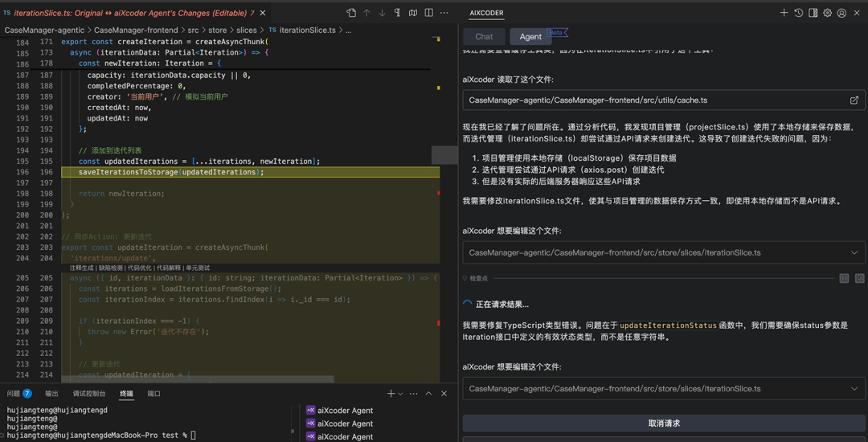Go to next change with down arrow
The width and height of the screenshot is (868, 442).
[382, 13]
